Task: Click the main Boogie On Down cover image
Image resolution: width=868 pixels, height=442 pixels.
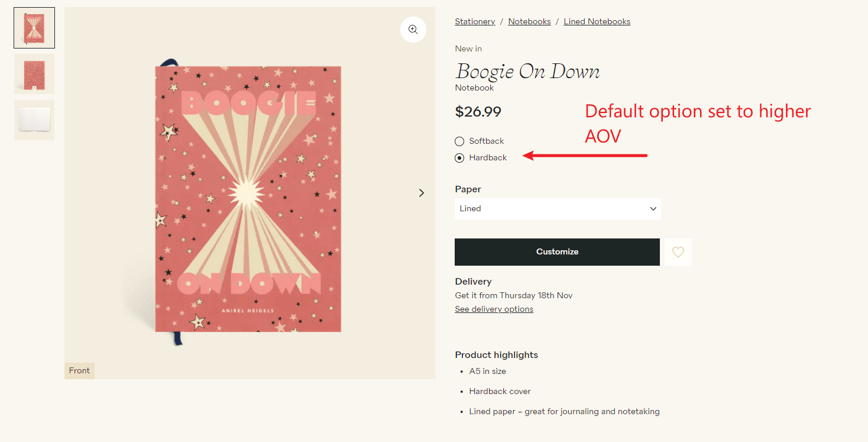Action: pyautogui.click(x=248, y=198)
